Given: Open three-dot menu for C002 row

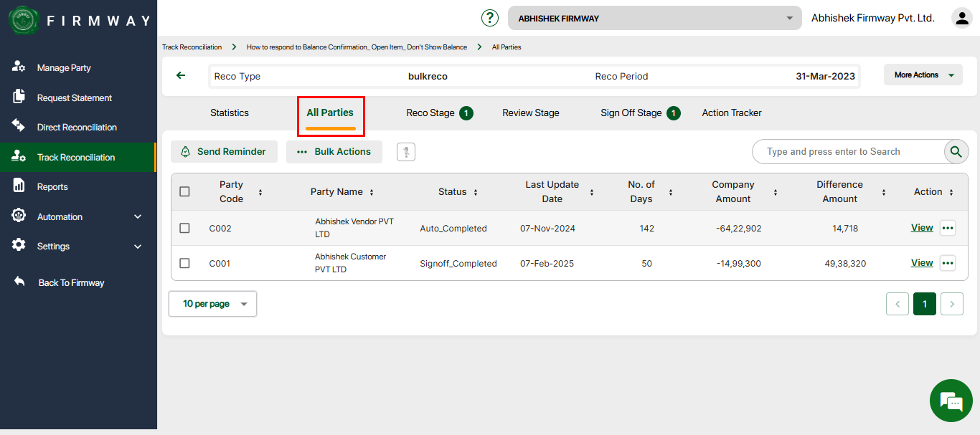Looking at the screenshot, I should tap(948, 228).
